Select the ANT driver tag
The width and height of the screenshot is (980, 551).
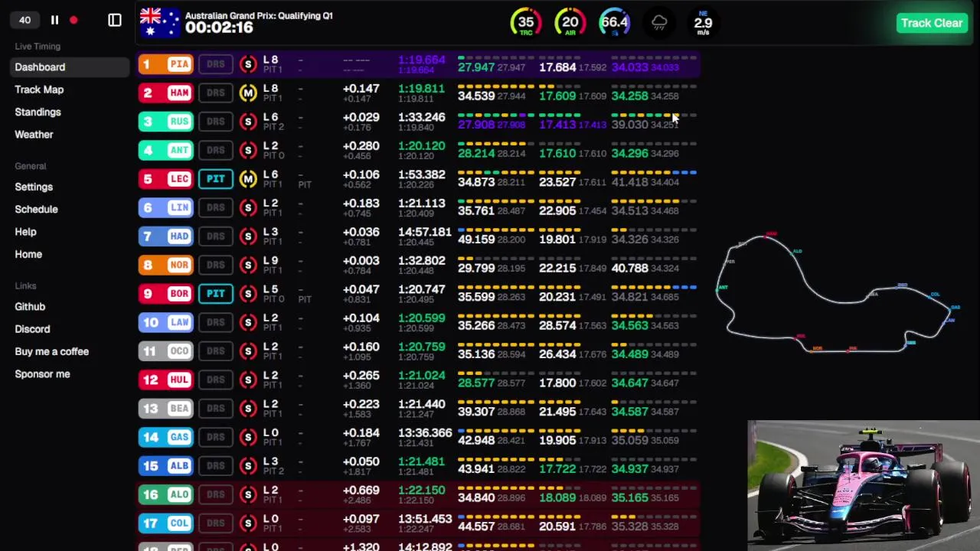pos(165,150)
